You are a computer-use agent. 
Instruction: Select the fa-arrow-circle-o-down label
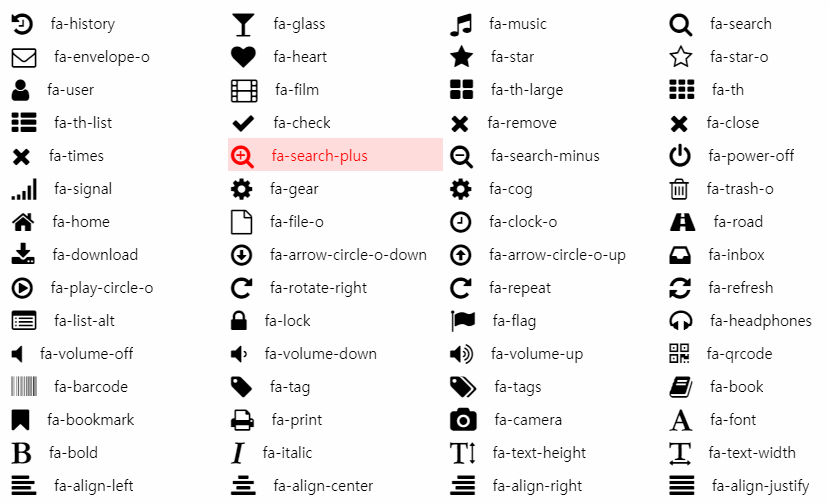point(348,255)
